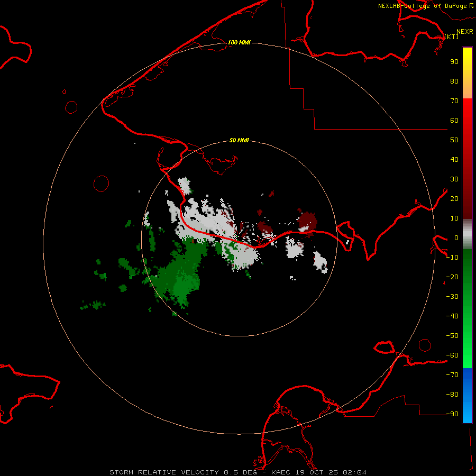
Task: Pick the gray zero-velocity segment of color bar
Action: click(x=467, y=234)
